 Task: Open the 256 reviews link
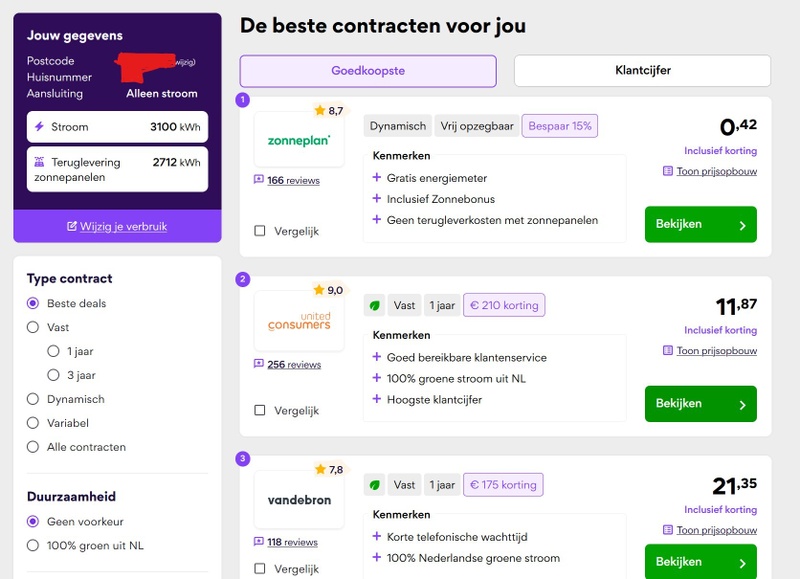293,364
